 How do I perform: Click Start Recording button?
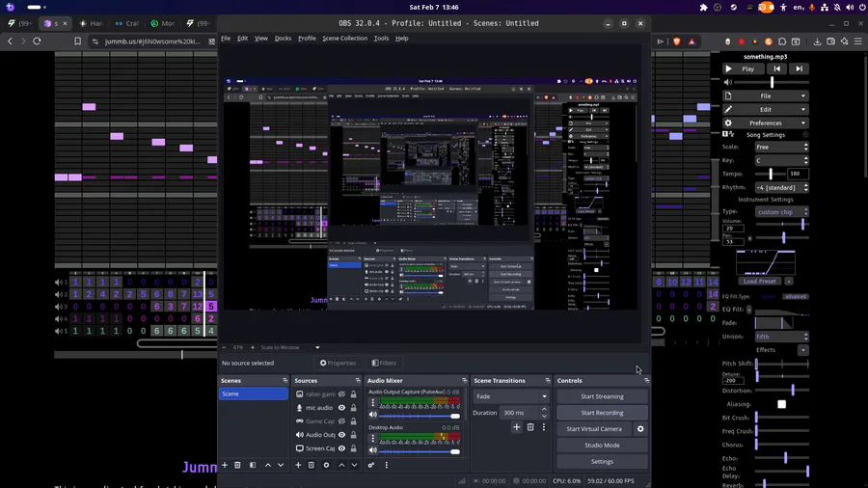[x=602, y=413]
